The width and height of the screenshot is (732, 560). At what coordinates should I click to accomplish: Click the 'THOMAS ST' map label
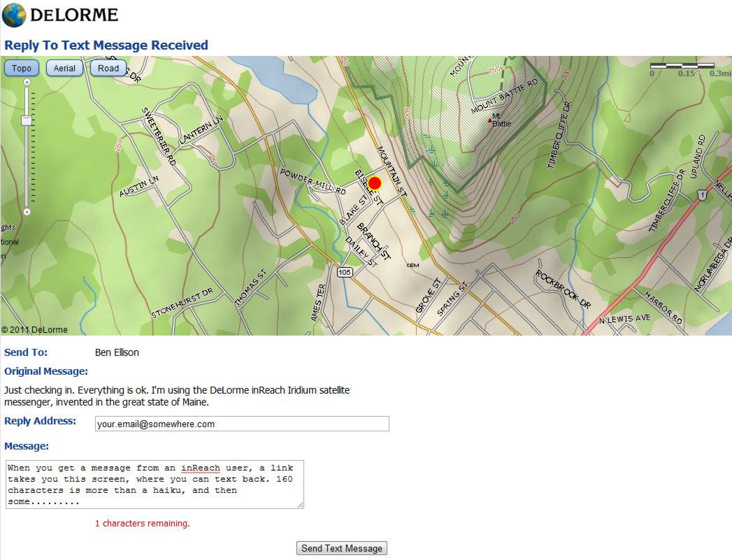[250, 287]
